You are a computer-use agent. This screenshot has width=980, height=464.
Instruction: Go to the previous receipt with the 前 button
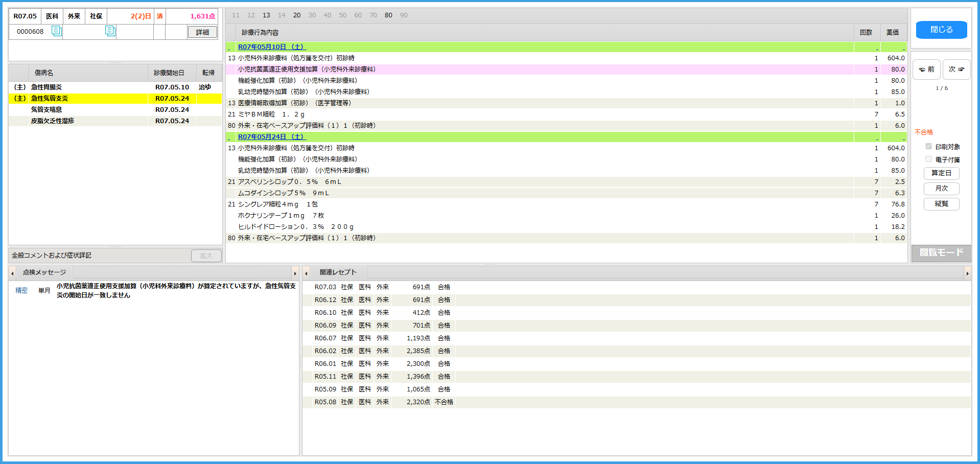pos(926,69)
